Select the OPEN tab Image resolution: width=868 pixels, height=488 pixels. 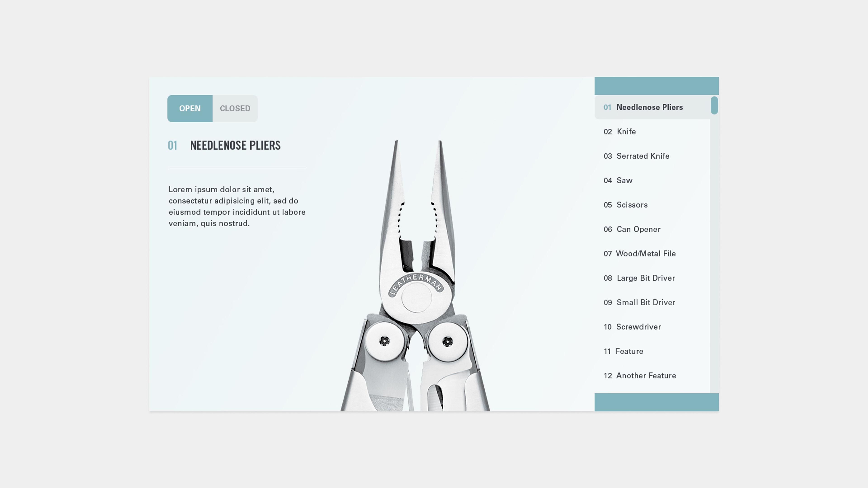tap(190, 108)
